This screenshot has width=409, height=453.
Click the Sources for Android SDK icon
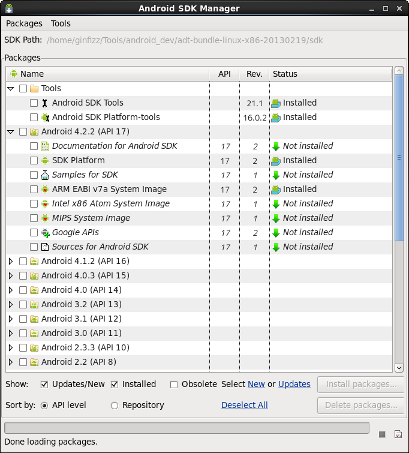coord(45,247)
